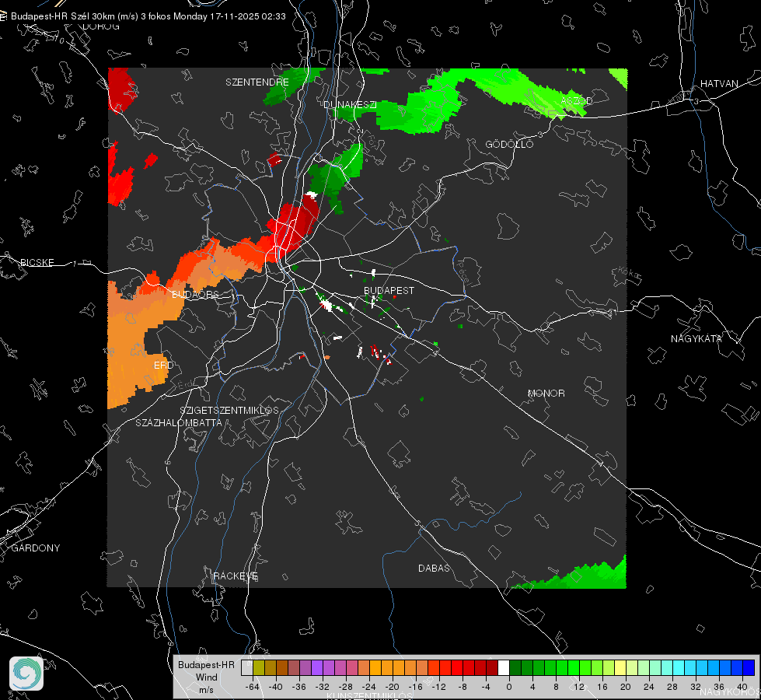Click the -24 value on the legend scale

[x=369, y=687]
